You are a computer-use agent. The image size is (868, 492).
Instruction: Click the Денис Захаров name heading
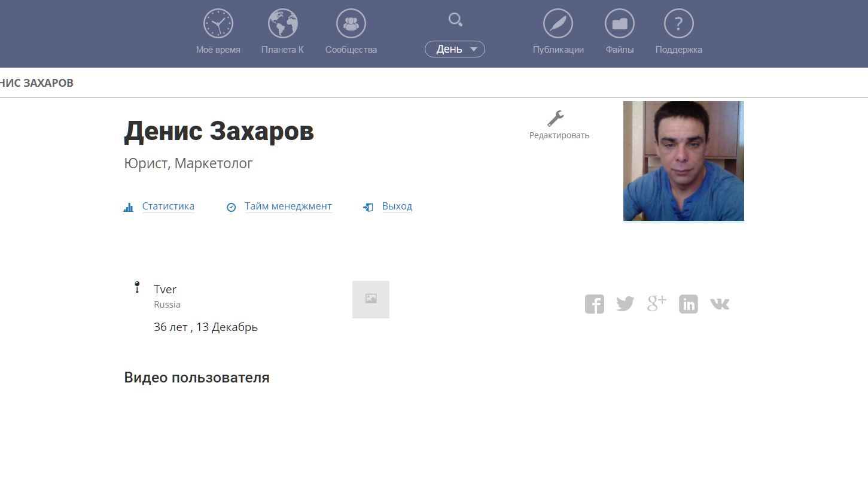(x=219, y=131)
